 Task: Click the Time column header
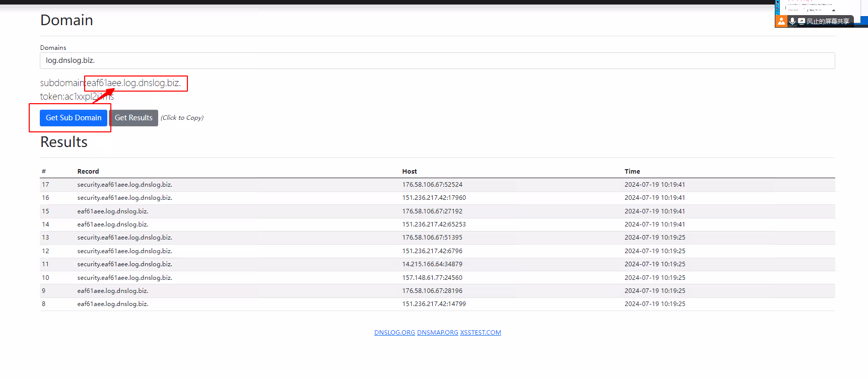pyautogui.click(x=632, y=172)
